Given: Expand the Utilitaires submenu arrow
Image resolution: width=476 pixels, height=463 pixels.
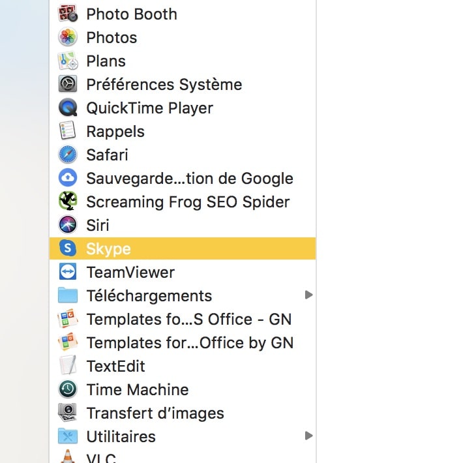Looking at the screenshot, I should [308, 436].
